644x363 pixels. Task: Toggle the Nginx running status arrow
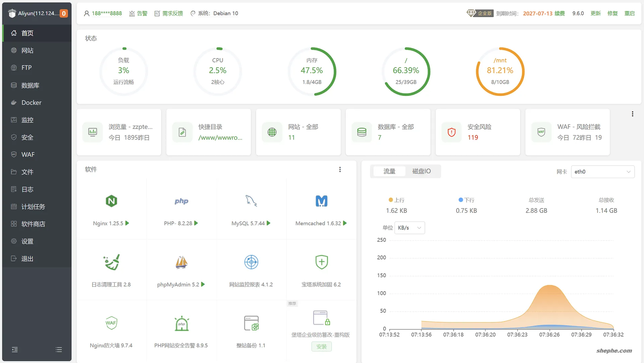pyautogui.click(x=127, y=223)
